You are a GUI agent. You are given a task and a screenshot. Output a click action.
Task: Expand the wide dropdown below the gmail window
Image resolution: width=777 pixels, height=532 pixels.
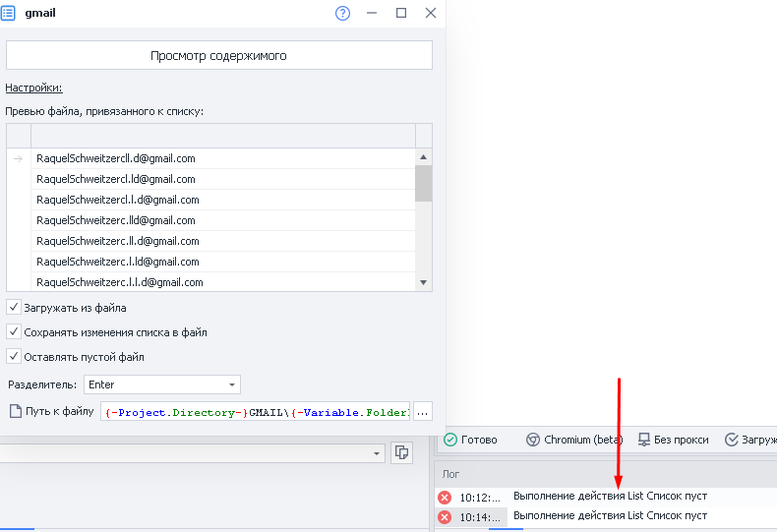pyautogui.click(x=192, y=453)
